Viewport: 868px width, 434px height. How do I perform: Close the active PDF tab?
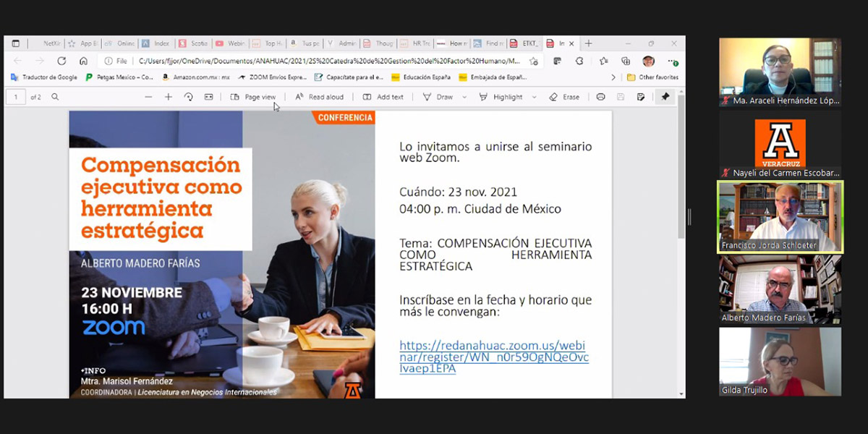pos(571,43)
